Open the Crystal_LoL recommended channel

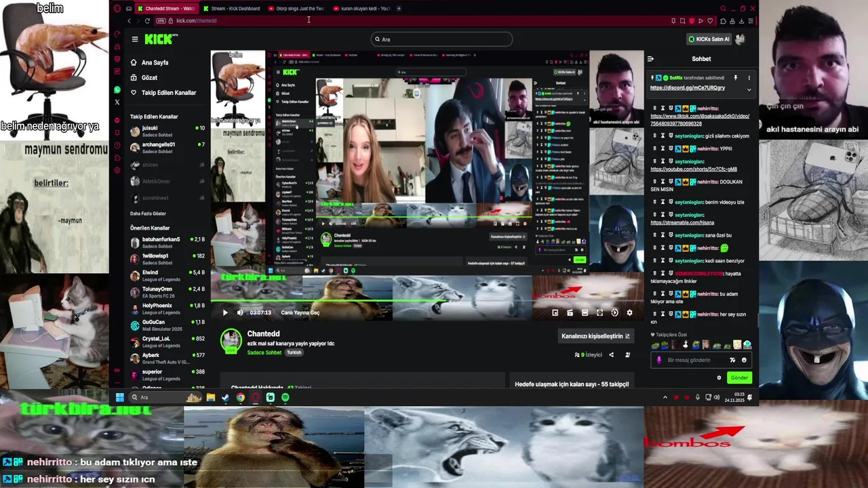(167, 342)
